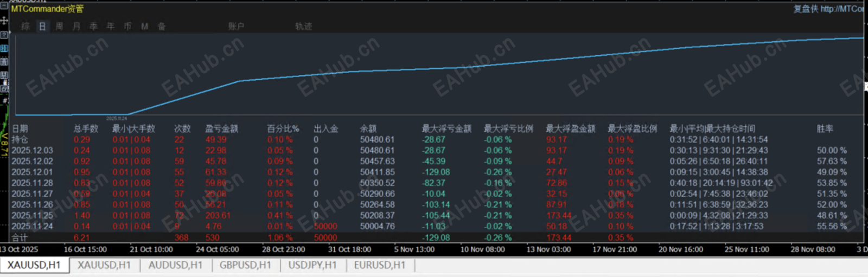Click the 总手数 column header
The width and height of the screenshot is (868, 277).
pos(86,128)
